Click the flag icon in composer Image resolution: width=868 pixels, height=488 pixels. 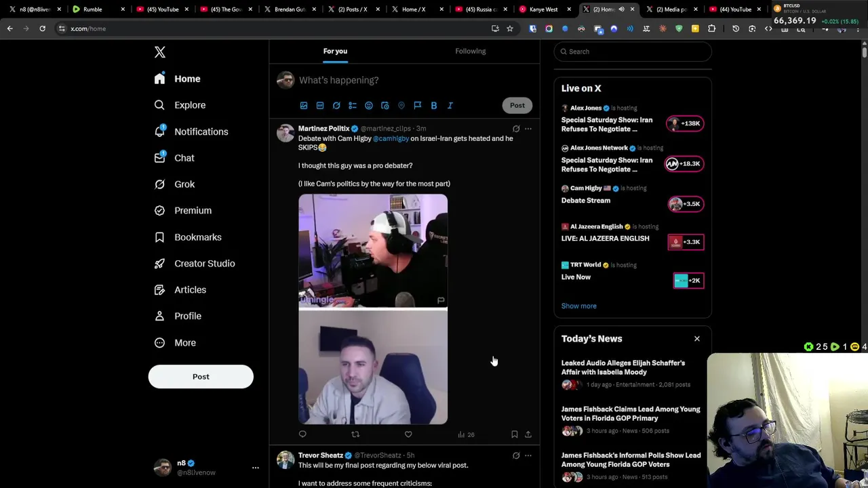[x=418, y=106]
